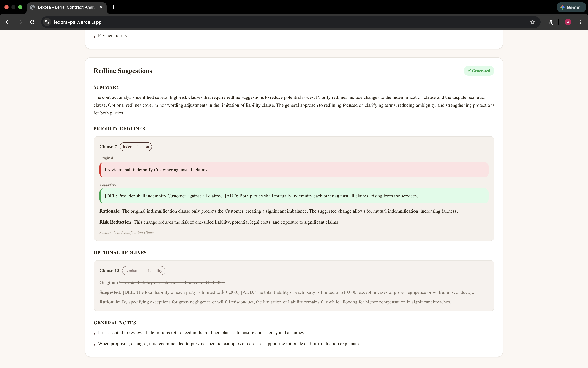Open the profile avatar A
This screenshot has width=588, height=368.
[568, 22]
